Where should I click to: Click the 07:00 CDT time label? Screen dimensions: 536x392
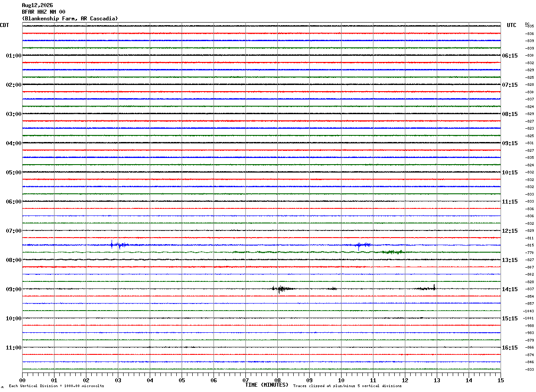coord(13,231)
